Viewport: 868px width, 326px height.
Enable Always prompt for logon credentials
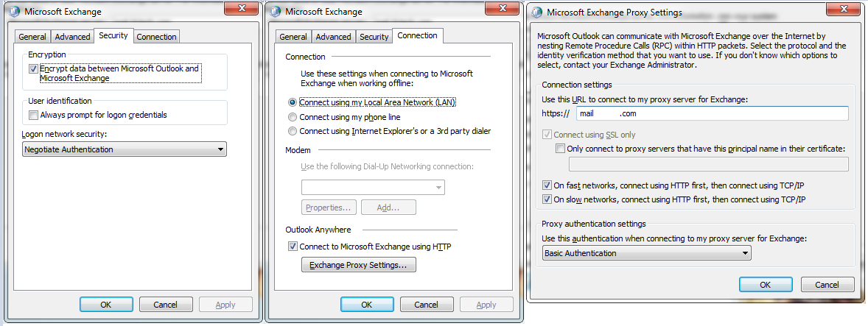click(33, 115)
